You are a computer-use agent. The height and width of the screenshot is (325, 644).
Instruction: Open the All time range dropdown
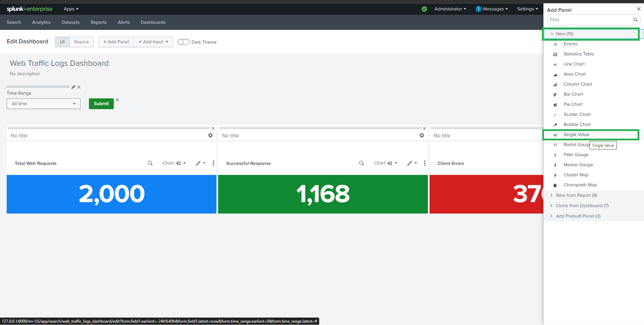pyautogui.click(x=44, y=104)
